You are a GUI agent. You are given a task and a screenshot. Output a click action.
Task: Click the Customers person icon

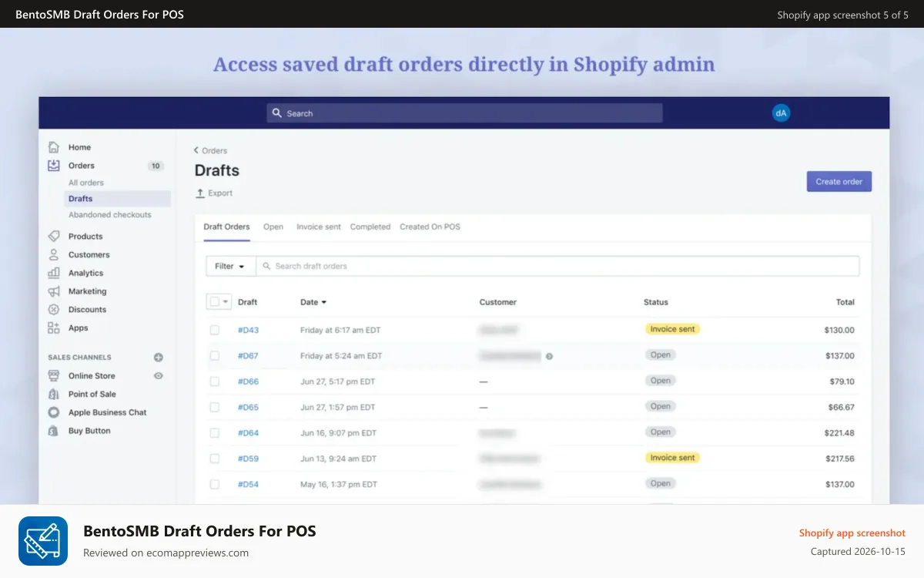tap(54, 255)
